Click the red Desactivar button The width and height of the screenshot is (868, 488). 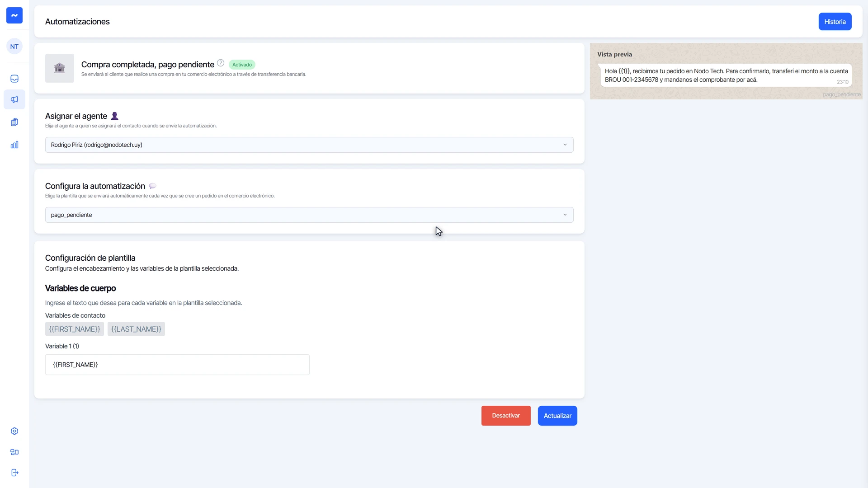(506, 416)
